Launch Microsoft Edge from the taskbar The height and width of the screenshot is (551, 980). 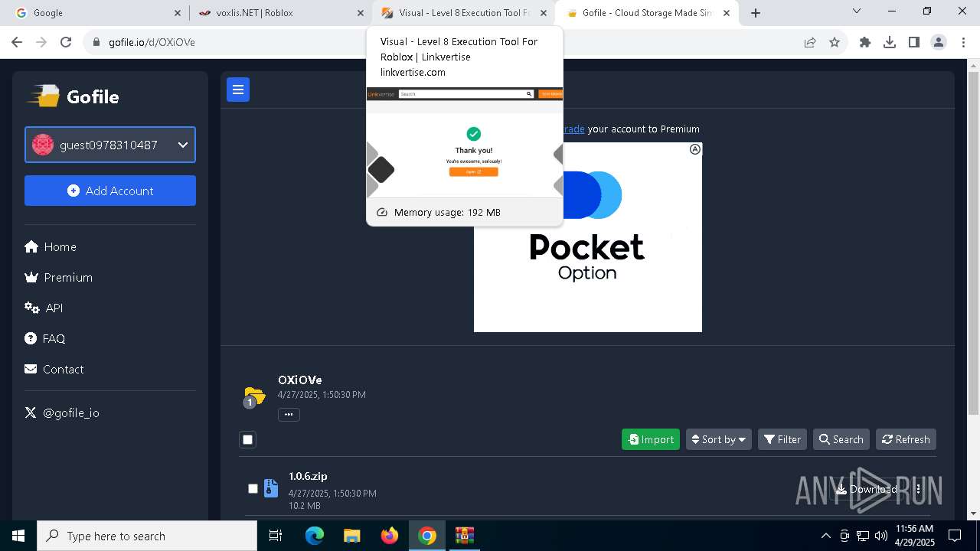point(315,536)
